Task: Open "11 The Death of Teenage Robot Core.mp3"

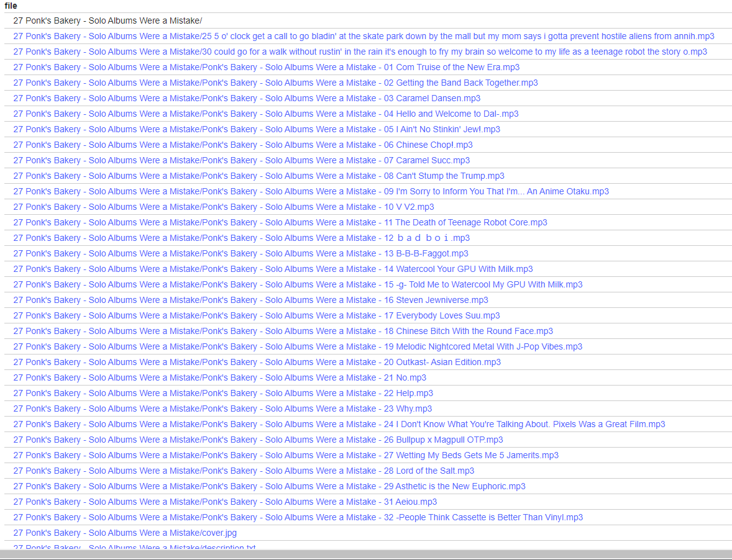Action: coord(280,222)
